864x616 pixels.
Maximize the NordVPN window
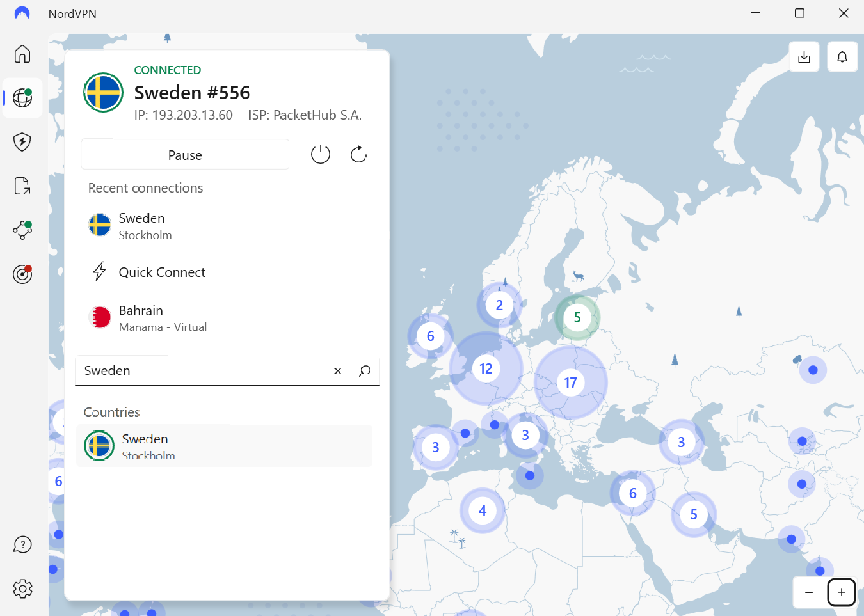click(x=799, y=13)
